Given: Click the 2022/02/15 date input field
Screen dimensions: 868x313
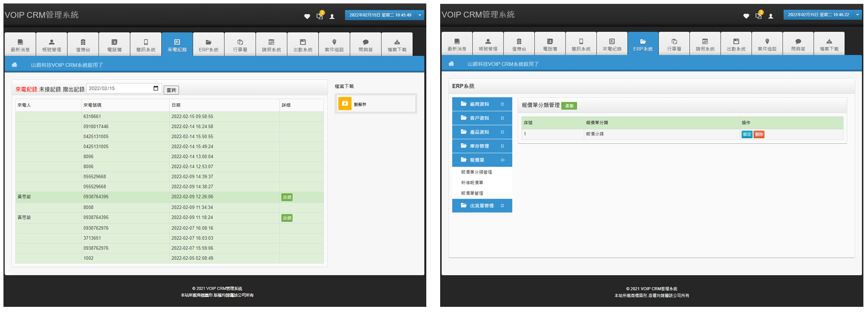Looking at the screenshot, I should tap(119, 89).
